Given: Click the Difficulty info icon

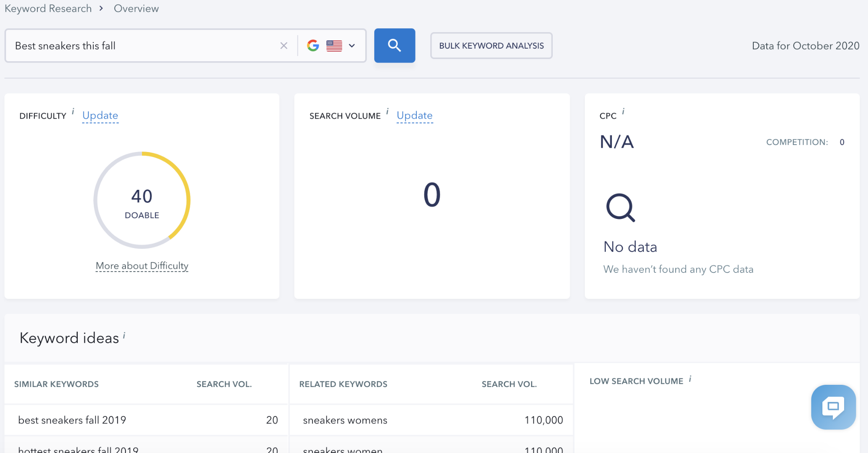Looking at the screenshot, I should pyautogui.click(x=73, y=111).
